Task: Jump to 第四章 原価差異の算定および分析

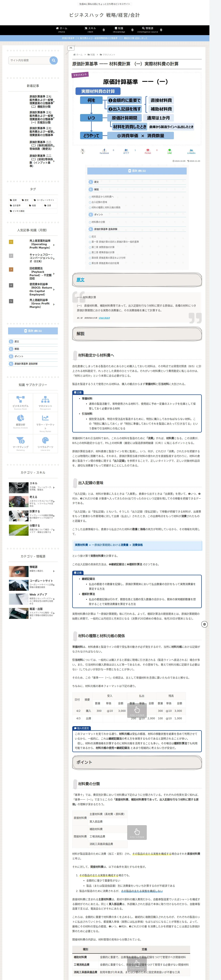Action: [x=108, y=258]
